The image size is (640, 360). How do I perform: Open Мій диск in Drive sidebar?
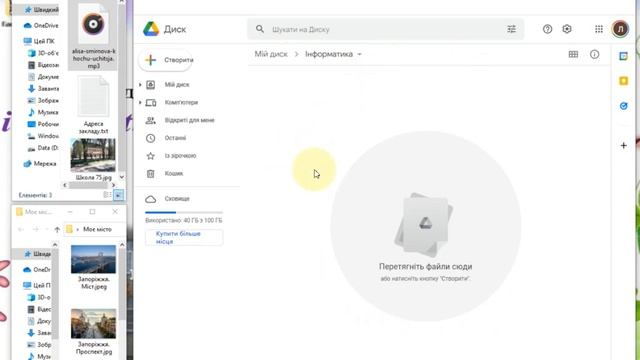coord(177,84)
